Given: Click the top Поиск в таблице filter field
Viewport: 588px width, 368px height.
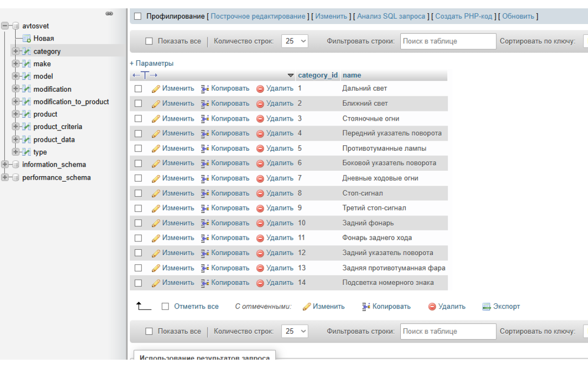Looking at the screenshot, I should 448,42.
